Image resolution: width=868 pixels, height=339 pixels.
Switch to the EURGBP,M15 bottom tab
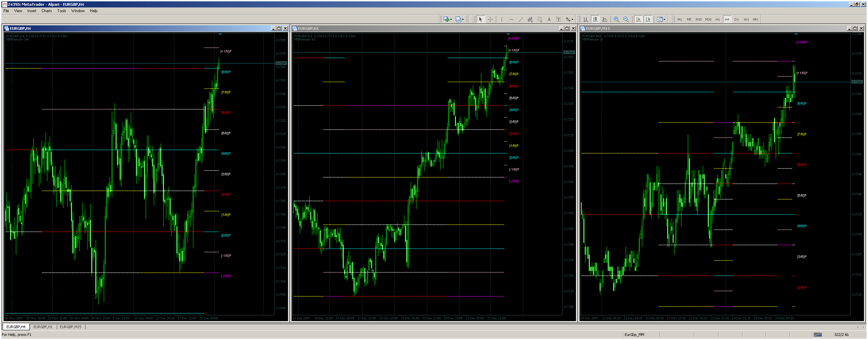71,327
